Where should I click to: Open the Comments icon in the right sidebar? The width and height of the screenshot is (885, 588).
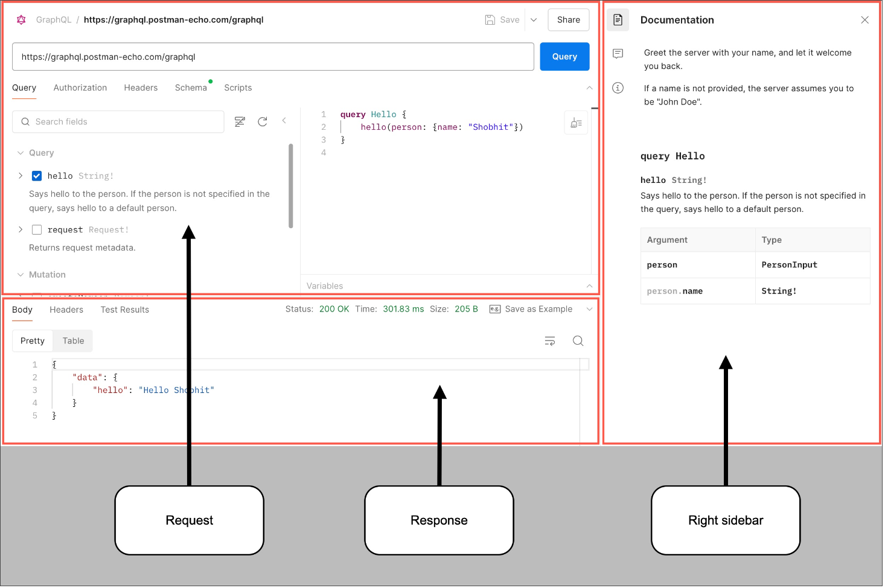618,54
